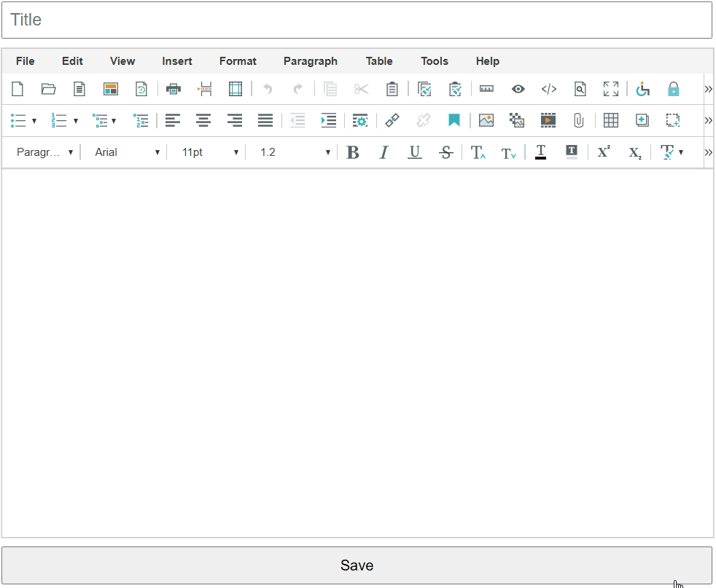
Task: Click inside the editor content area
Action: pos(357,353)
